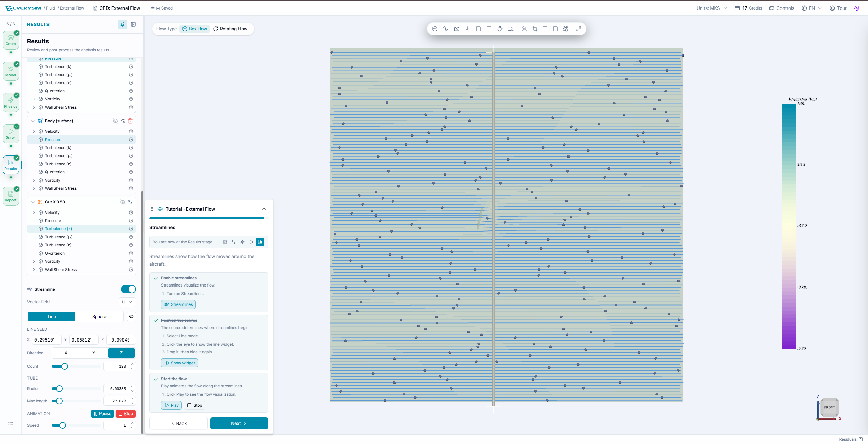The height and width of the screenshot is (443, 868).
Task: Adjust the animation Speed slider handle
Action: (x=63, y=425)
